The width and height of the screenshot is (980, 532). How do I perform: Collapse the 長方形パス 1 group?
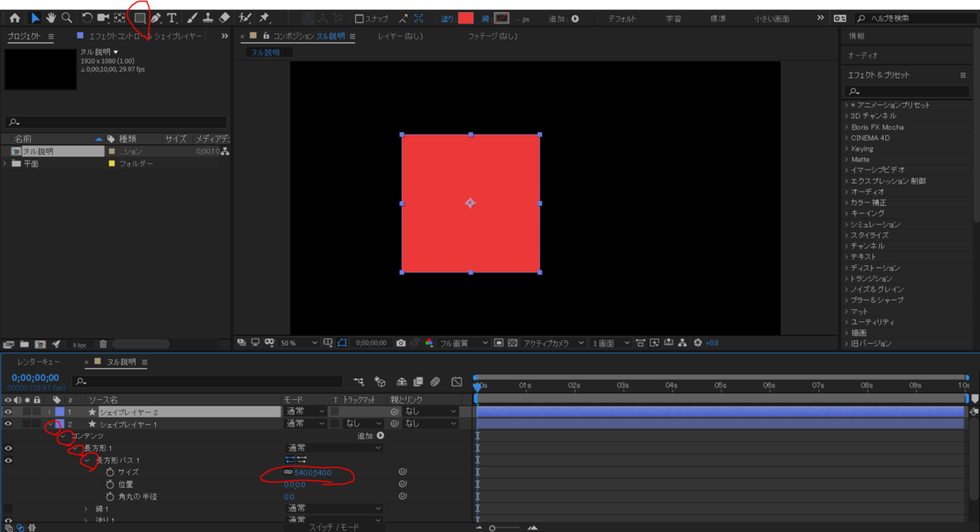[86, 460]
